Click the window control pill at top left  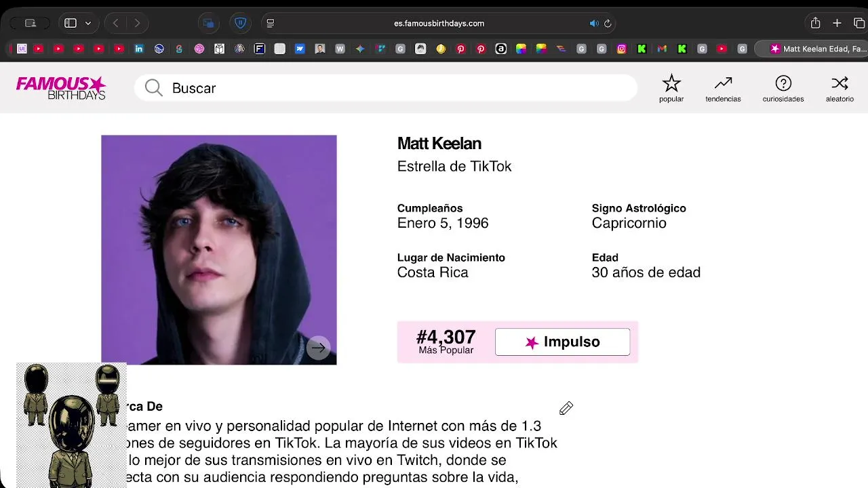(x=29, y=23)
